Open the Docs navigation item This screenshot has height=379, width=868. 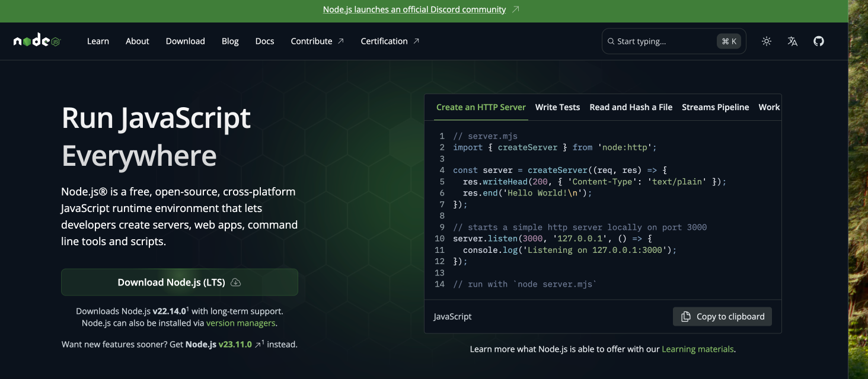tap(265, 41)
